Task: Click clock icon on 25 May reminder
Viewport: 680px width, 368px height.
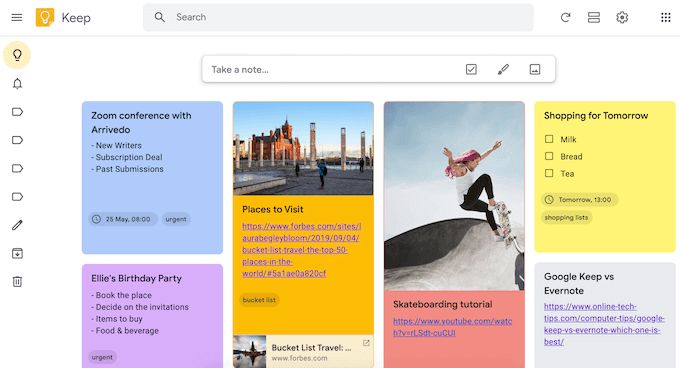Action: [96, 219]
